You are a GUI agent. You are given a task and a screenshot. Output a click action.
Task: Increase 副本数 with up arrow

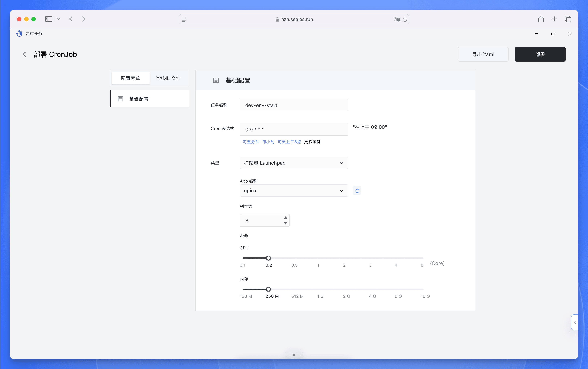tap(285, 217)
